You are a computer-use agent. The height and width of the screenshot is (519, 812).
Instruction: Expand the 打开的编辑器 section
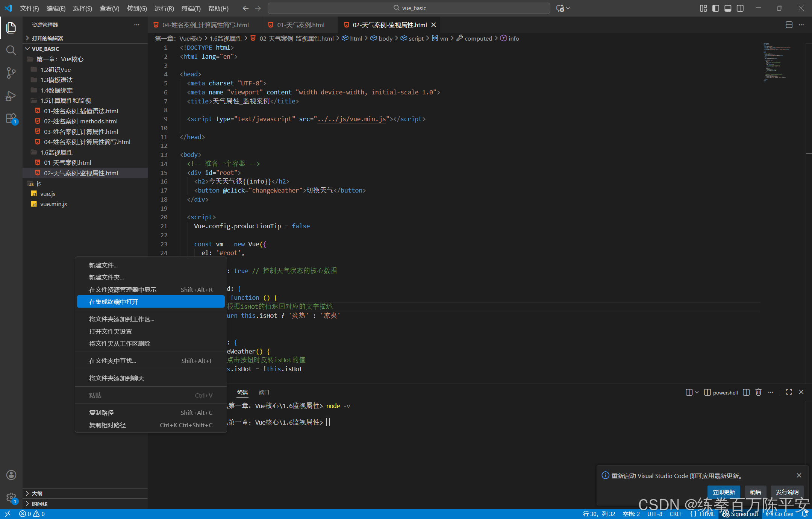pyautogui.click(x=47, y=38)
